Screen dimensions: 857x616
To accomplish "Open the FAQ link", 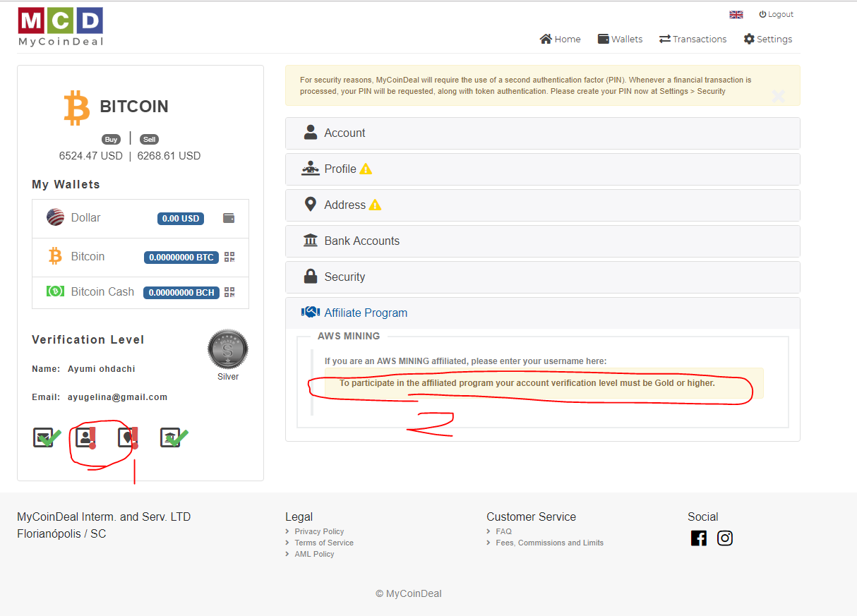I will click(x=503, y=531).
